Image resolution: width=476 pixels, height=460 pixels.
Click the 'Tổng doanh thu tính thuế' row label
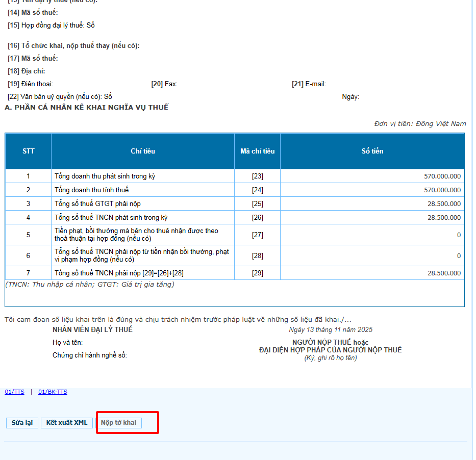click(x=92, y=190)
